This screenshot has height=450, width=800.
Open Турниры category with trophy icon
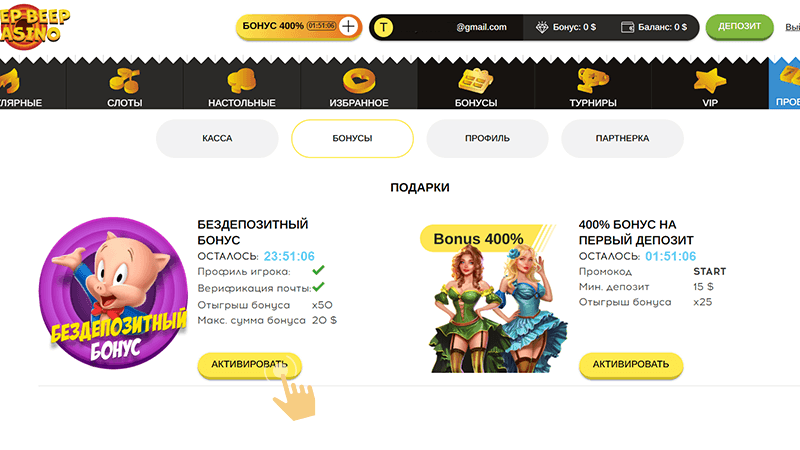click(593, 87)
